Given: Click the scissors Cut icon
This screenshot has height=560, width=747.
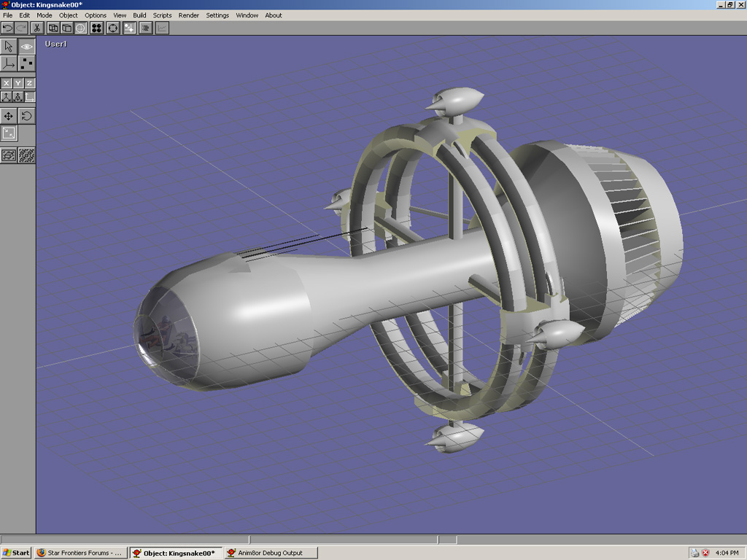Looking at the screenshot, I should pos(37,28).
